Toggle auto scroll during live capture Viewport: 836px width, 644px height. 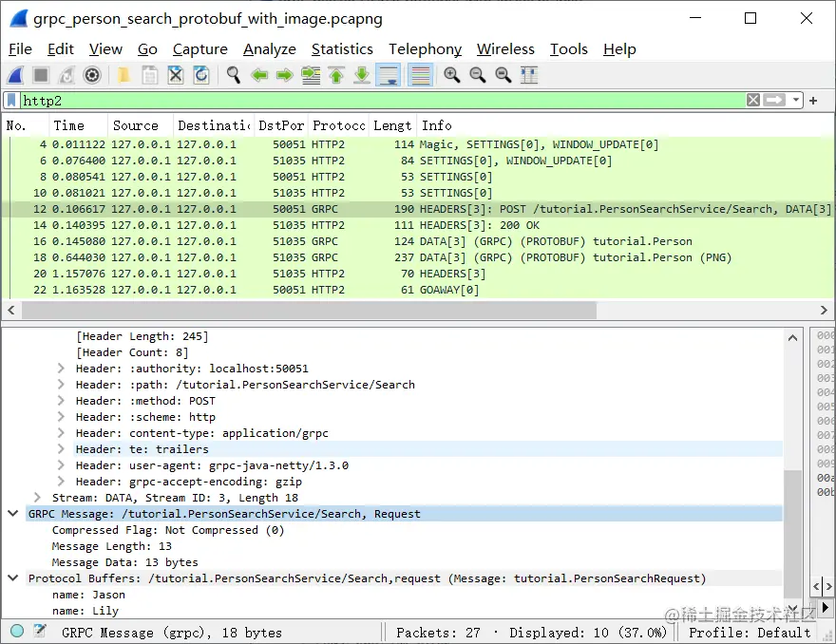pos(389,75)
